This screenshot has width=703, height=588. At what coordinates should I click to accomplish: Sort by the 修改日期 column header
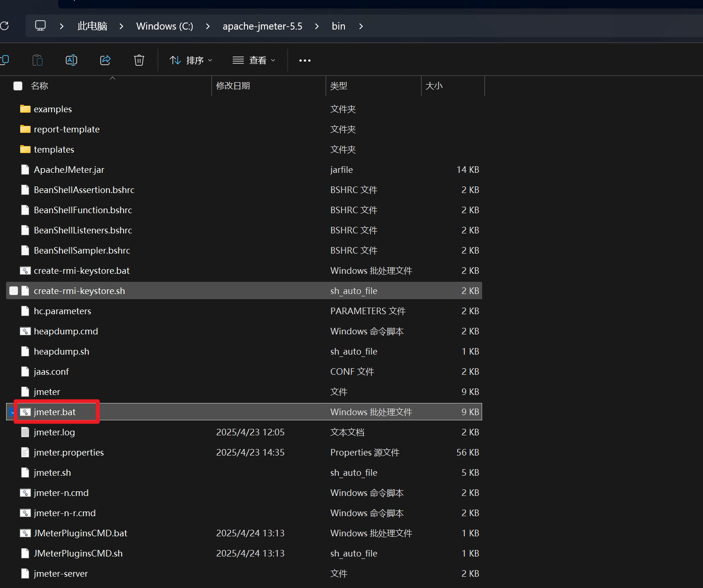[233, 86]
